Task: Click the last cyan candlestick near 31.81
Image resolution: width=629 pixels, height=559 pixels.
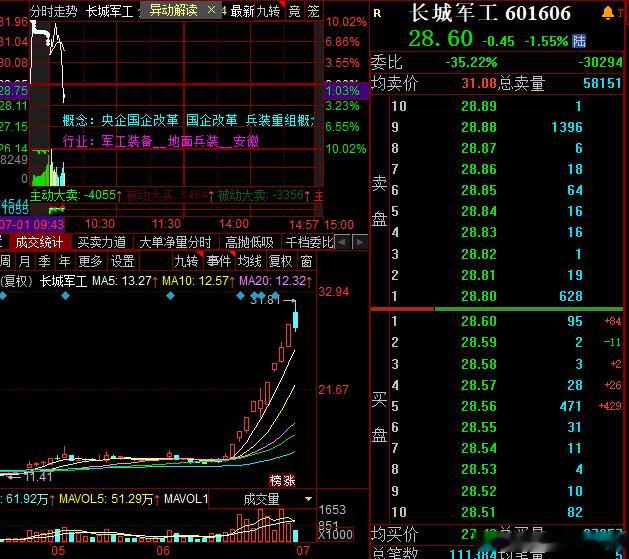Action: [x=296, y=320]
